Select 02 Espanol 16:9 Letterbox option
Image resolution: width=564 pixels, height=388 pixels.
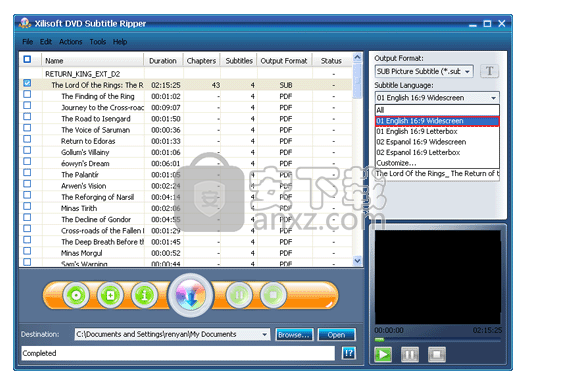(x=437, y=152)
